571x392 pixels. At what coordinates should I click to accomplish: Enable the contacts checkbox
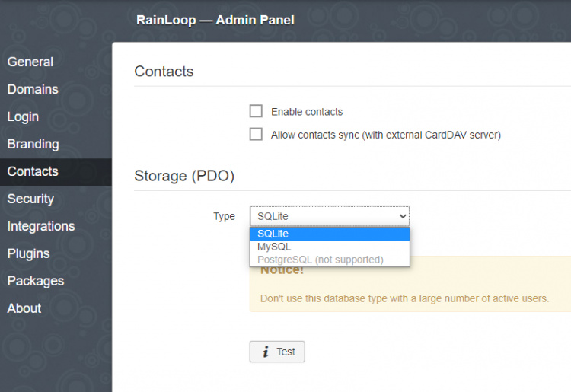tap(256, 111)
